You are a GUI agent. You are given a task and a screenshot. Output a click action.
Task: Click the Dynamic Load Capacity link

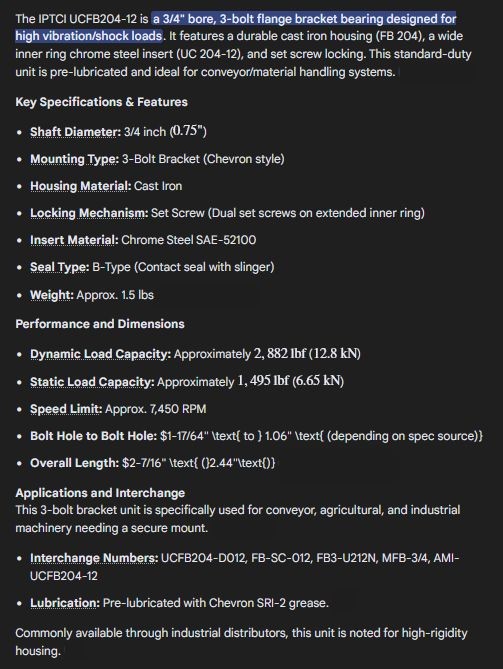[100, 354]
